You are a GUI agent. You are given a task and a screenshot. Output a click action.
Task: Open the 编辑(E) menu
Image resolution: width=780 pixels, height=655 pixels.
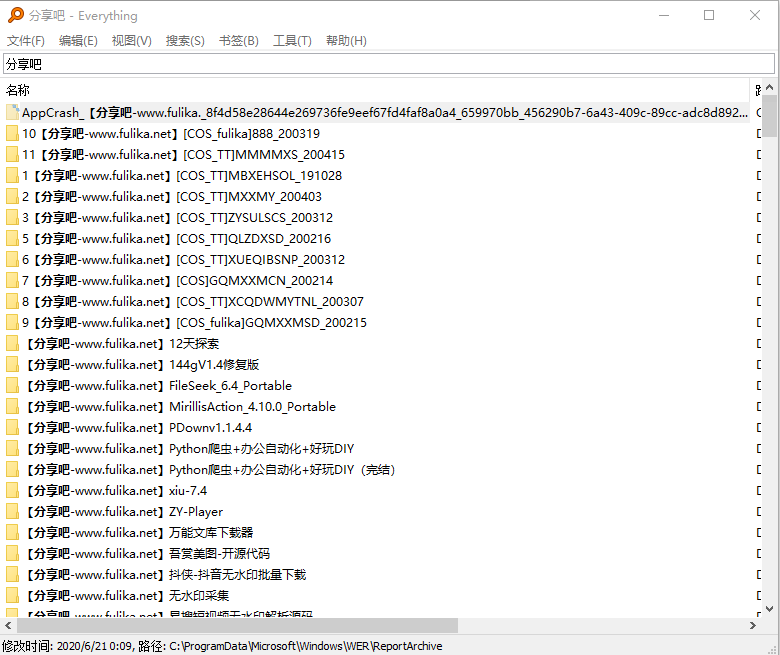(x=78, y=41)
